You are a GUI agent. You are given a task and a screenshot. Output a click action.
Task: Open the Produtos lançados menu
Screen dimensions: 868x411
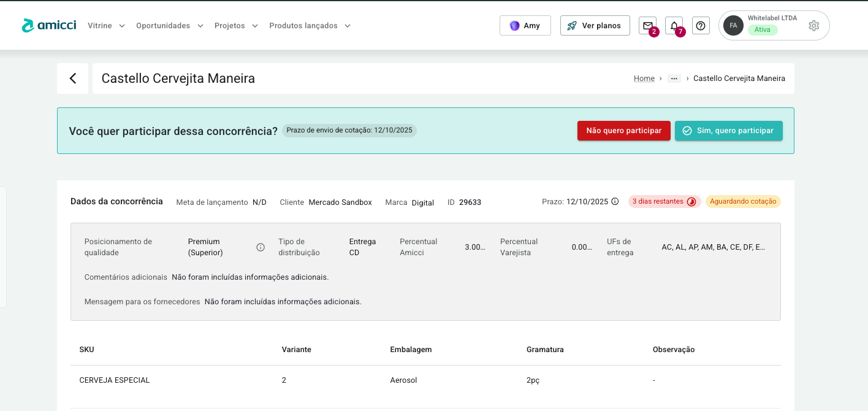310,26
